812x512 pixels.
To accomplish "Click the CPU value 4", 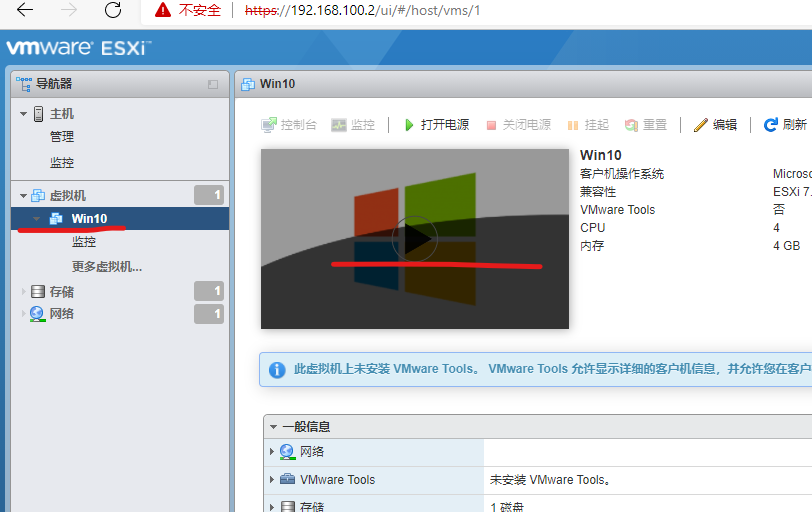I will coord(776,228).
